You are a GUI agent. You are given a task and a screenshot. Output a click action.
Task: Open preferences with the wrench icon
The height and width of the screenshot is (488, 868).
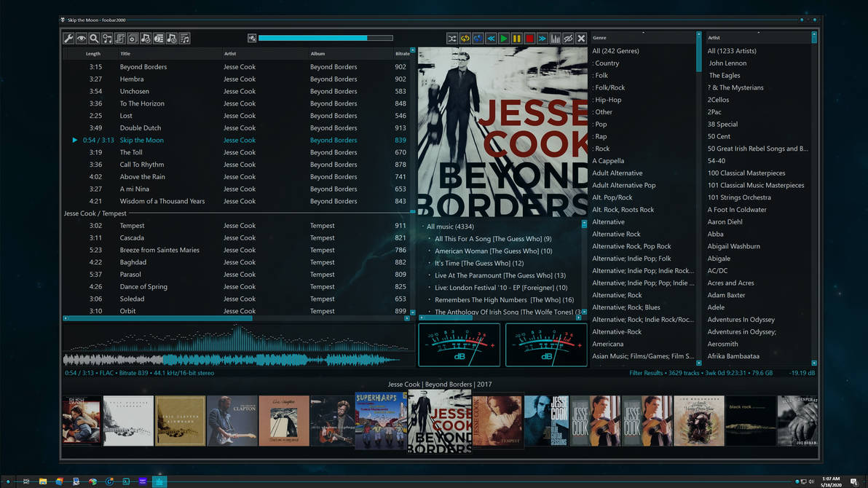[68, 39]
